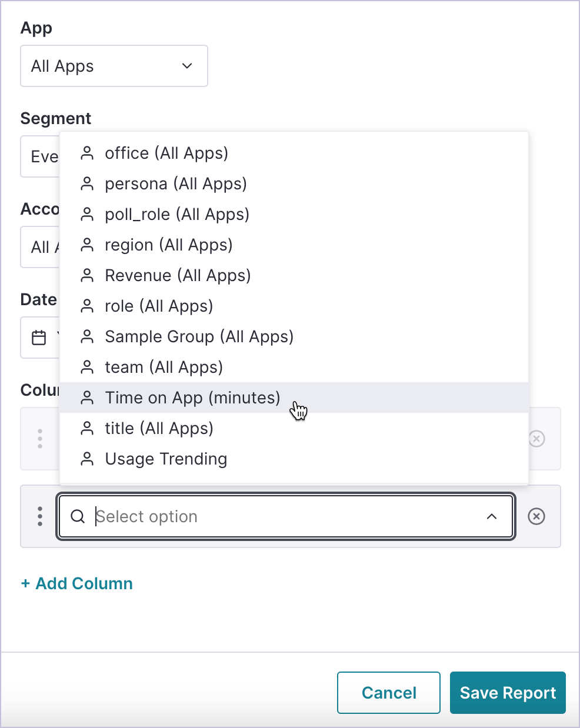Click the Add Column link
Screen dimensions: 580x728
[x=76, y=583]
